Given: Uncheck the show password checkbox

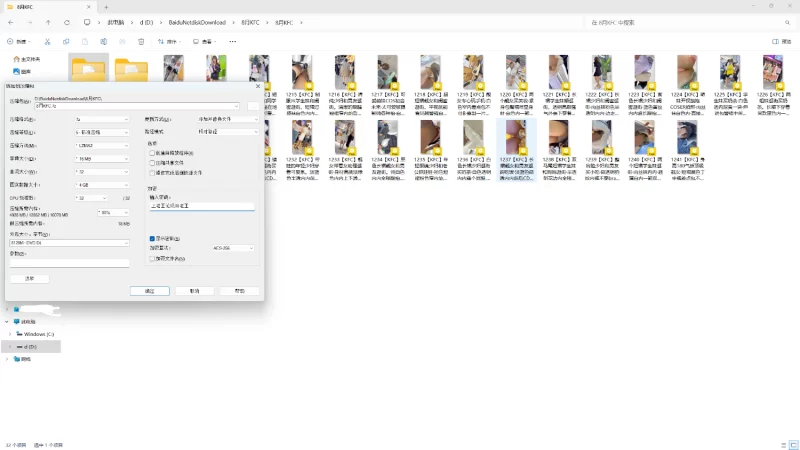Looking at the screenshot, I should 152,238.
